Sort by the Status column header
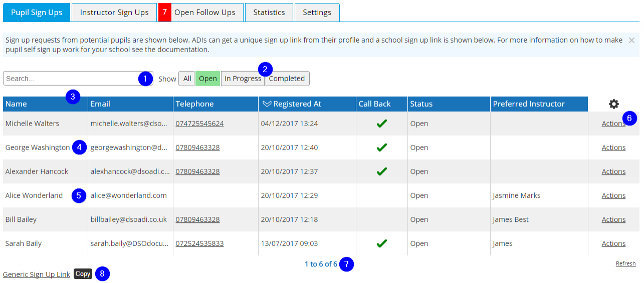This screenshot has height=283, width=644. (x=449, y=104)
